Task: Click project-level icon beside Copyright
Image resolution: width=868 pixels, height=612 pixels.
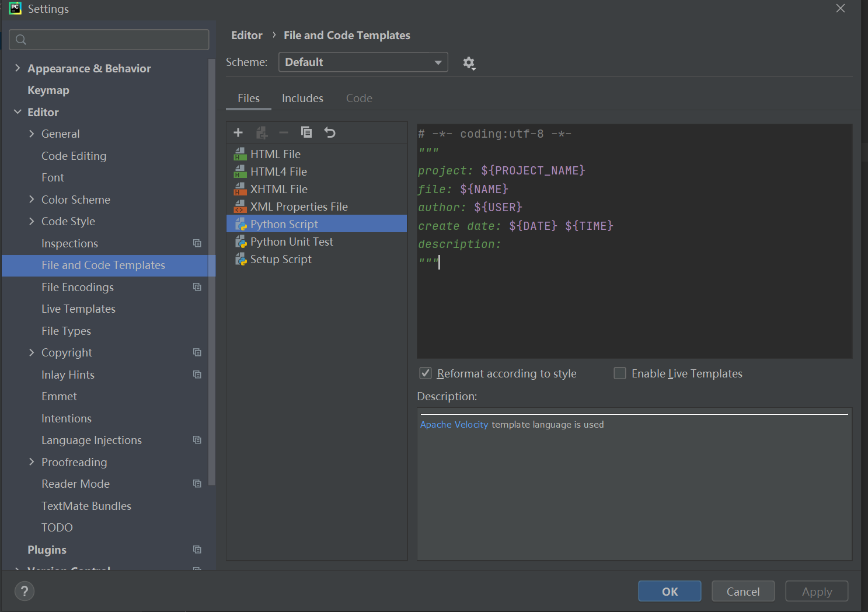Action: [x=197, y=352]
